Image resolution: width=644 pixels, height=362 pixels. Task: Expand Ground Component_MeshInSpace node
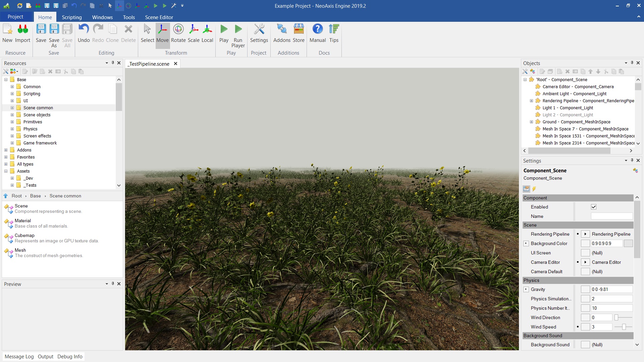point(531,122)
